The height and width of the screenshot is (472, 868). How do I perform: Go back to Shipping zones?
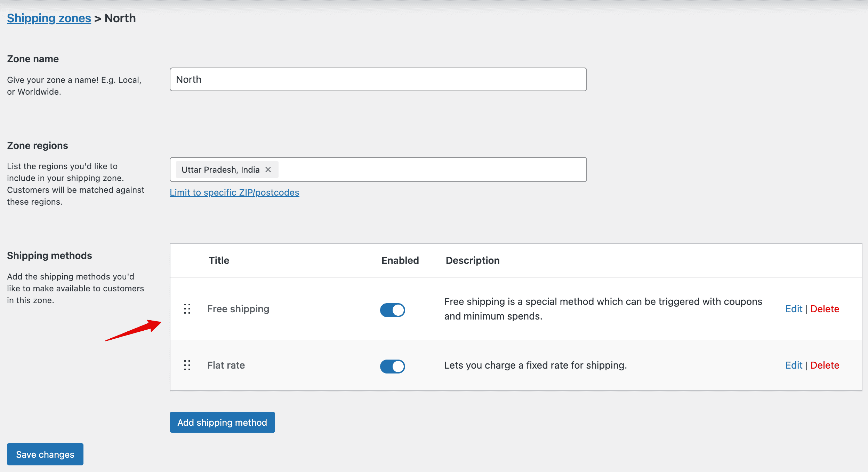pyautogui.click(x=49, y=18)
